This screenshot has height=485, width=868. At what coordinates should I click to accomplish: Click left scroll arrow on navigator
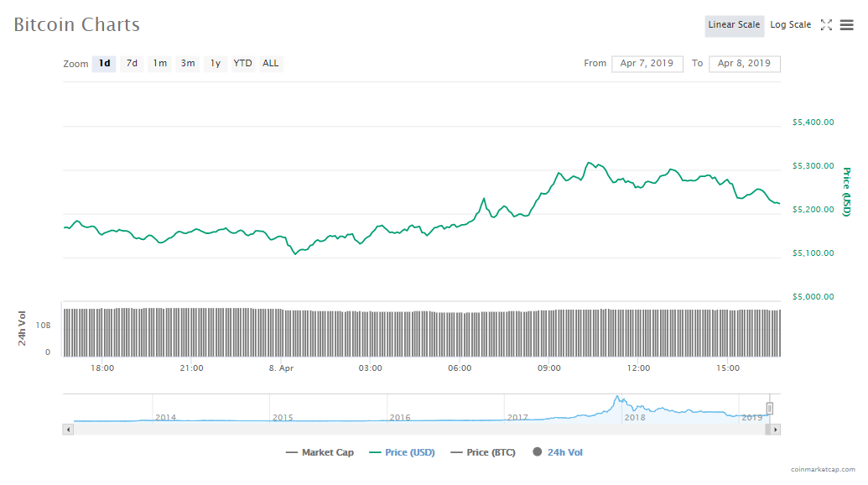[x=69, y=430]
